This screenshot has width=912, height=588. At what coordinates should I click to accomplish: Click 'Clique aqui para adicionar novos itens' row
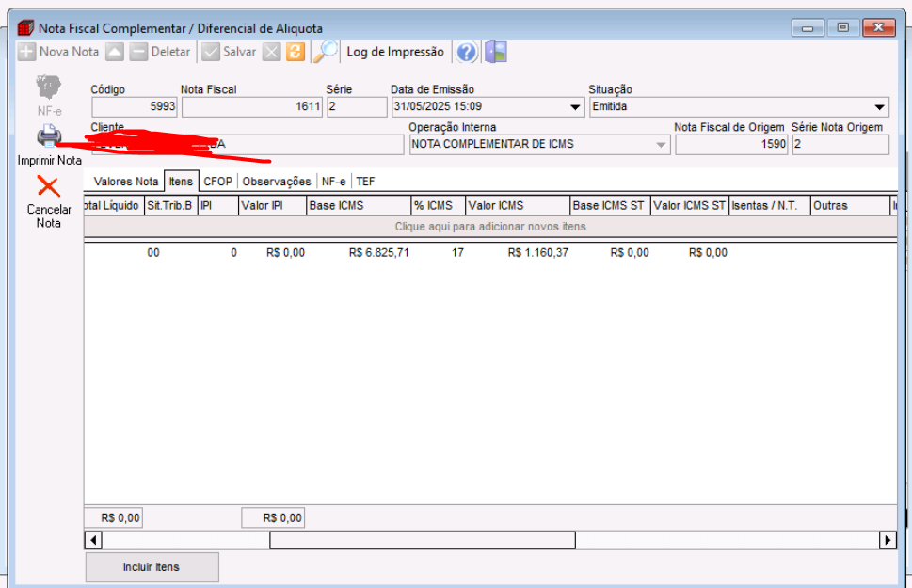point(490,227)
